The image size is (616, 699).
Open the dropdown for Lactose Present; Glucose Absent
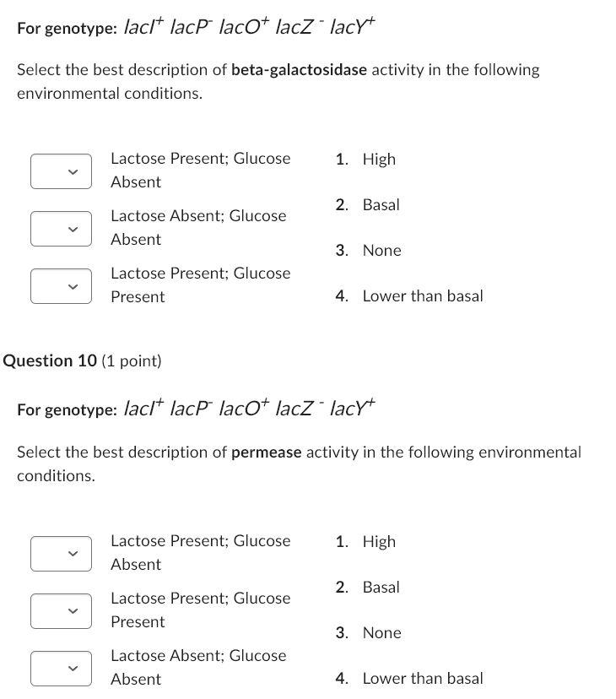pyautogui.click(x=61, y=171)
